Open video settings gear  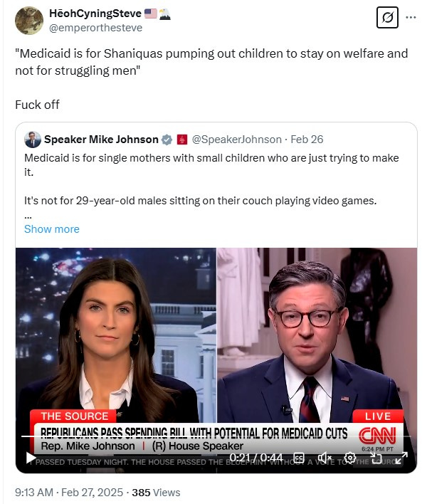350,458
